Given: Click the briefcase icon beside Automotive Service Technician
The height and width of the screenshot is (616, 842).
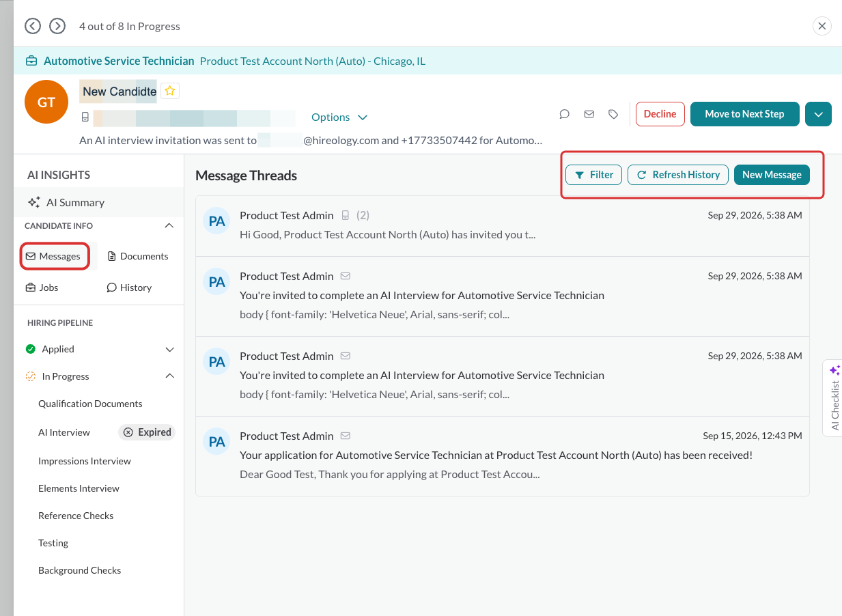Looking at the screenshot, I should coord(31,61).
